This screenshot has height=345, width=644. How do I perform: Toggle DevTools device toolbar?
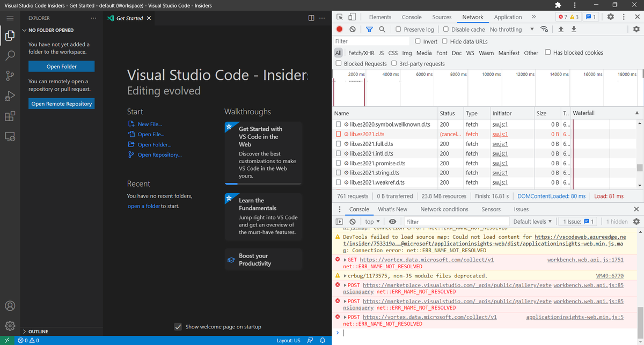pos(353,17)
